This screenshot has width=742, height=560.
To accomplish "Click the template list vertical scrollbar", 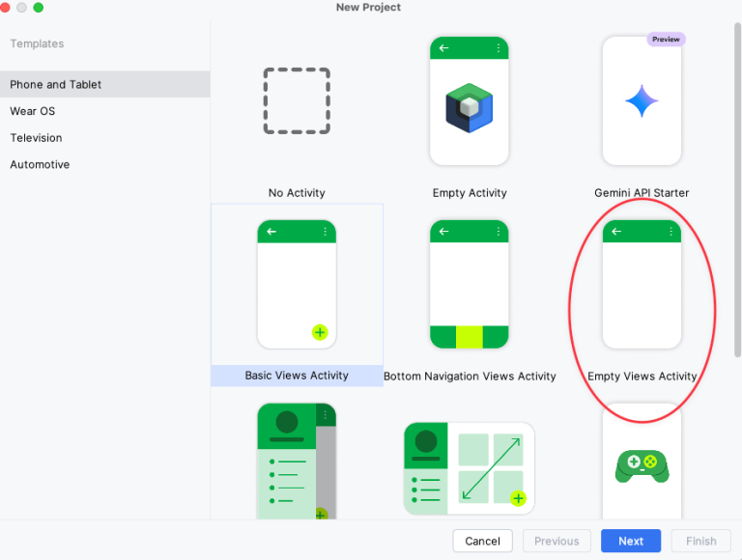I will point(738,193).
